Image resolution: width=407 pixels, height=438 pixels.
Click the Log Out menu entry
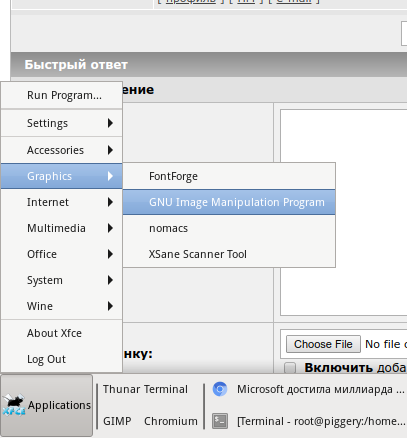(62, 359)
